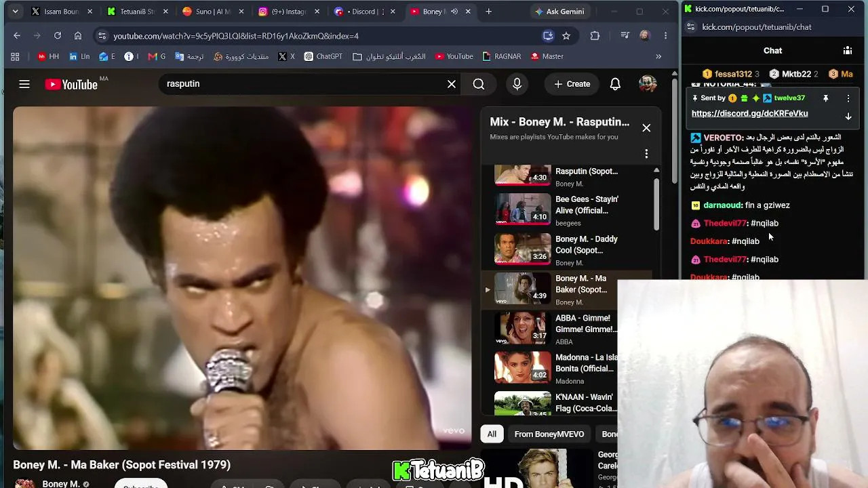Click the VEROETO username in chat
This screenshot has height=488, width=868.
(x=724, y=138)
